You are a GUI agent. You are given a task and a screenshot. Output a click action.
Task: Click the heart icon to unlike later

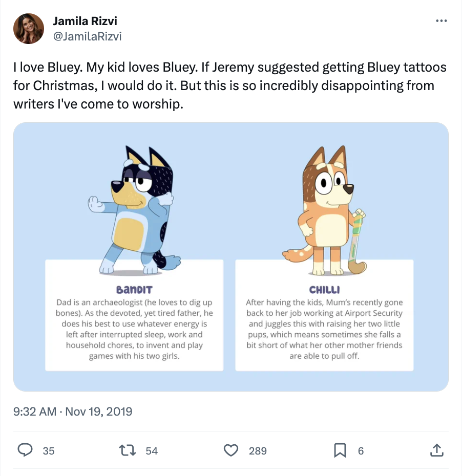coord(231,450)
